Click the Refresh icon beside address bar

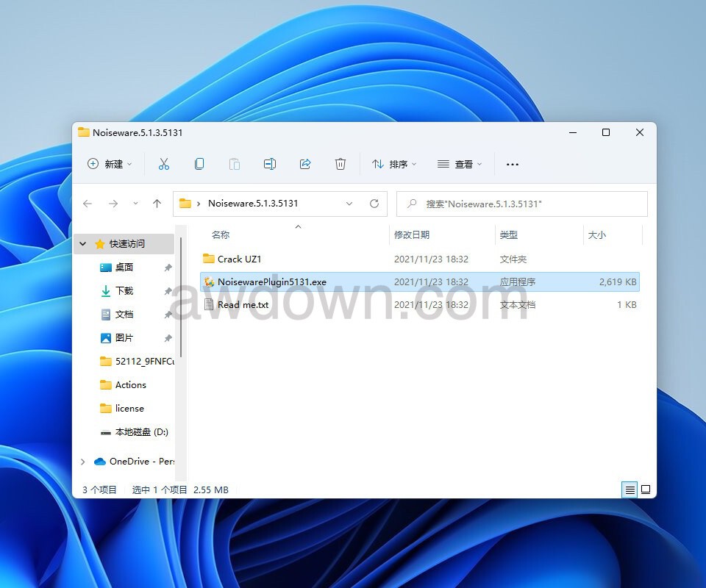(x=374, y=204)
